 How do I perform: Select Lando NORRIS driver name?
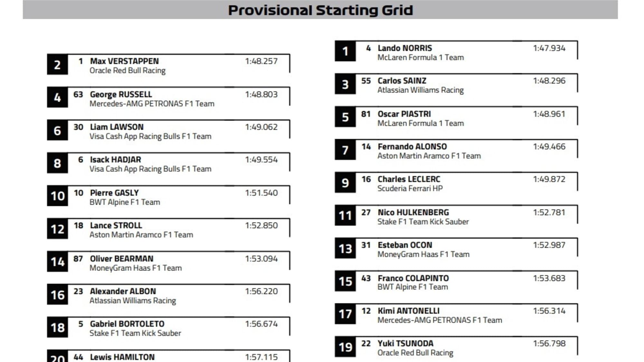pos(405,48)
